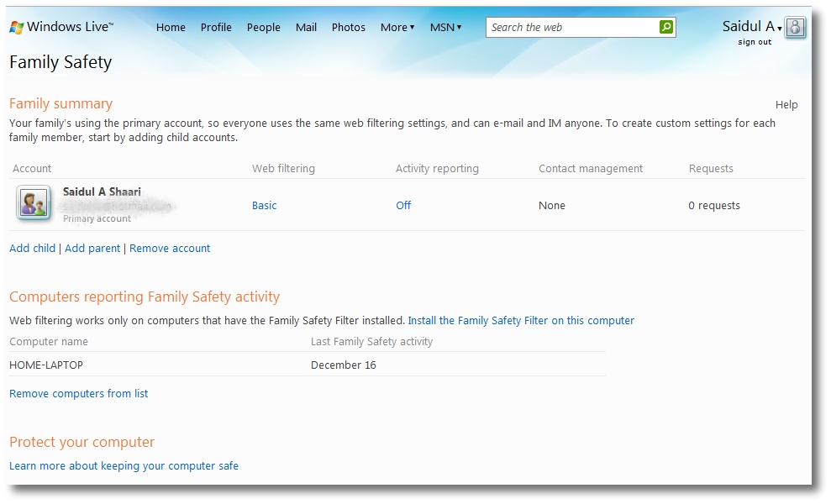Viewport: 831px width, 504px height.
Task: Click the Primary account label
Action: click(x=97, y=219)
